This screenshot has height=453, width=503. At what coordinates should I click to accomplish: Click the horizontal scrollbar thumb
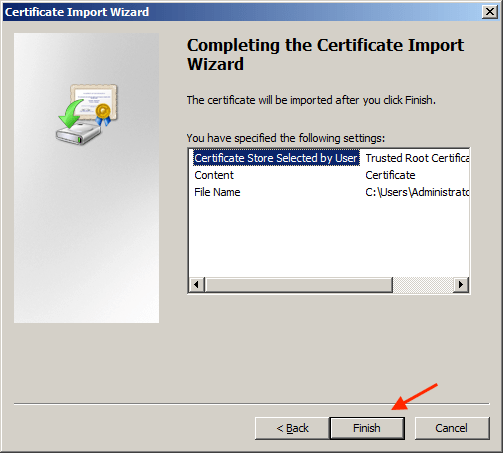(x=299, y=285)
